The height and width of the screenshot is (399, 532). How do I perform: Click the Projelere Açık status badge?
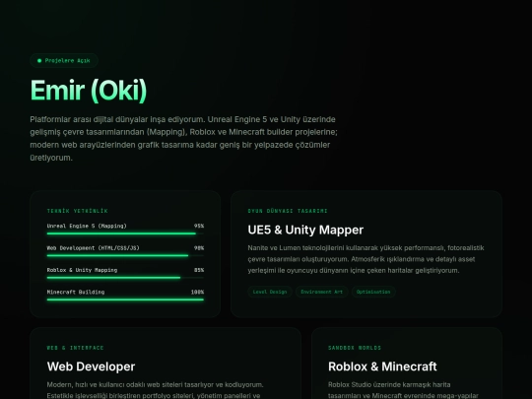click(x=64, y=61)
